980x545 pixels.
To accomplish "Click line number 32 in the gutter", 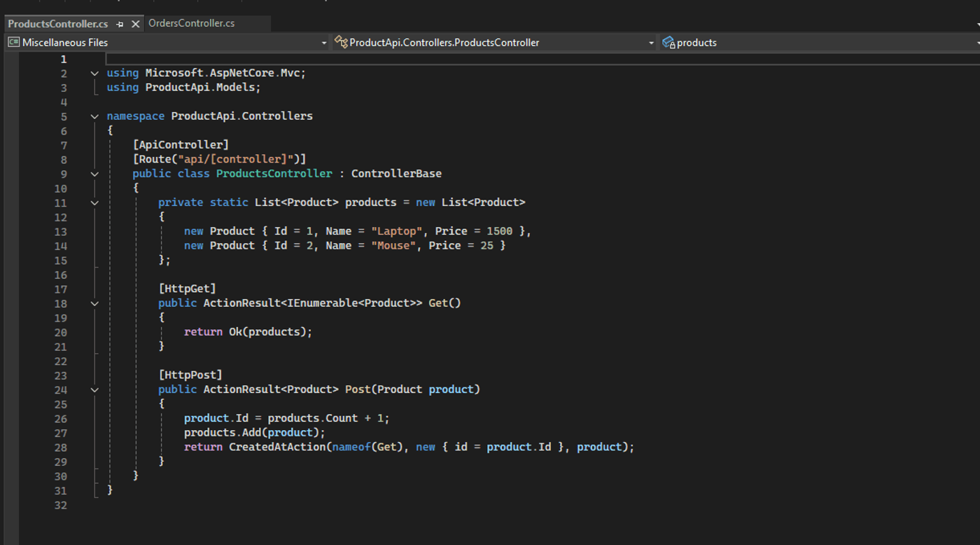I will 60,505.
